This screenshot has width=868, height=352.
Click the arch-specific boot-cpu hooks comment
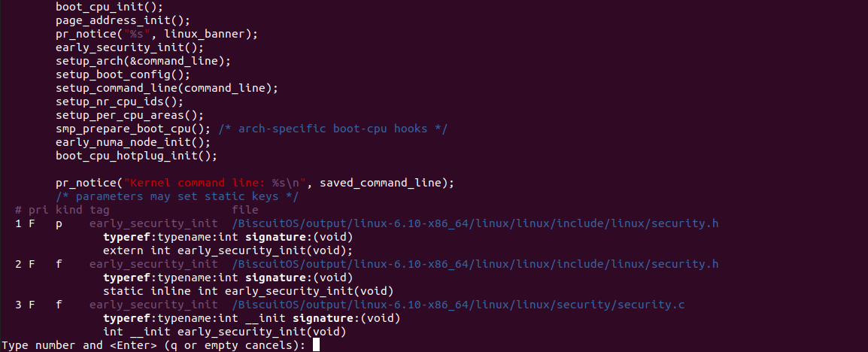[332, 129]
